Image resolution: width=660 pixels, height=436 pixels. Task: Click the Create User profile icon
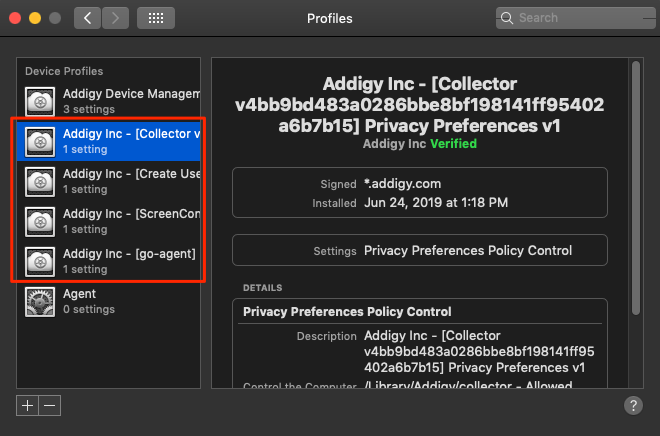click(x=40, y=181)
